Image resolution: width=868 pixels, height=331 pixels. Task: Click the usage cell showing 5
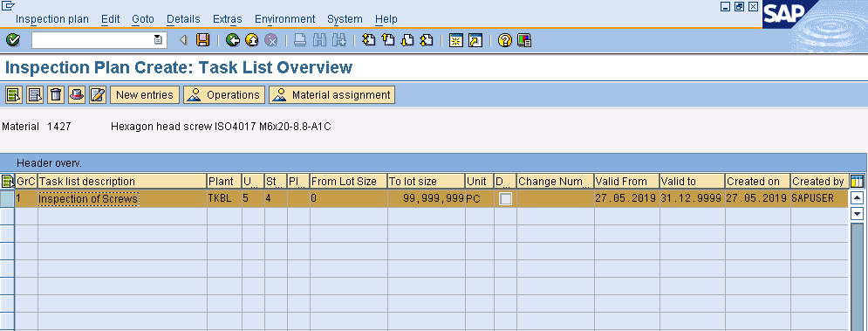coord(253,198)
